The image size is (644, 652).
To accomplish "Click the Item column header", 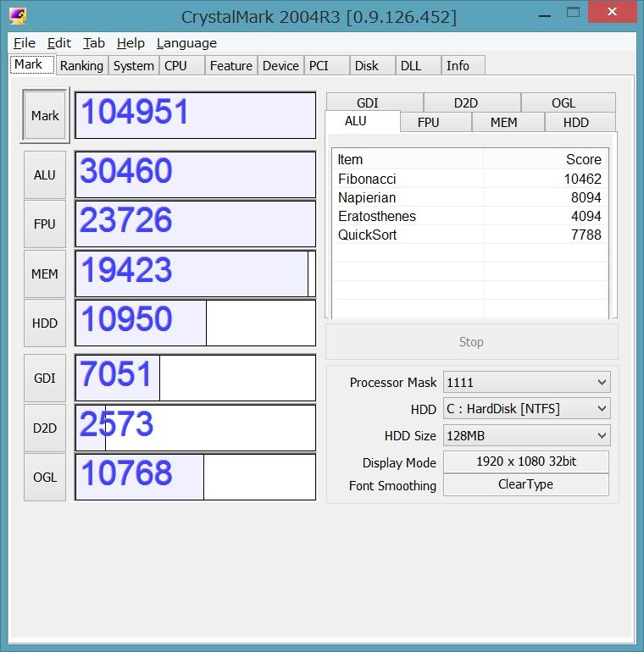I will pos(408,159).
